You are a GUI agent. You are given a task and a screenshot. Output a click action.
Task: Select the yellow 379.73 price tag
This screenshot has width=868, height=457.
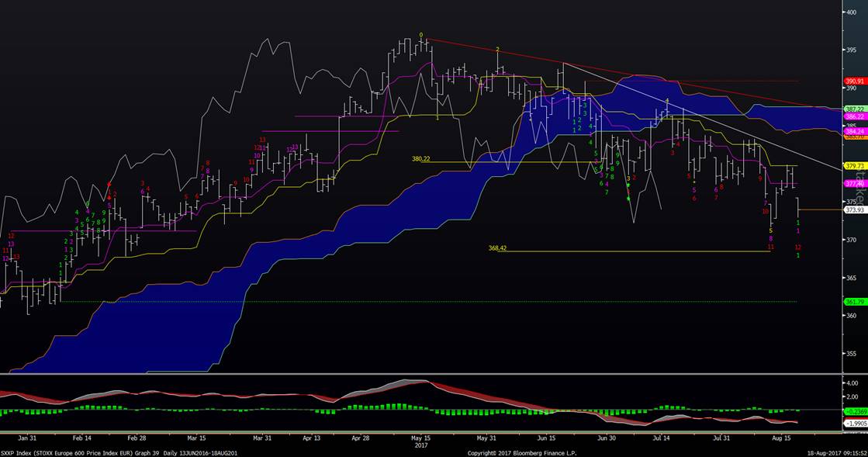tap(854, 165)
